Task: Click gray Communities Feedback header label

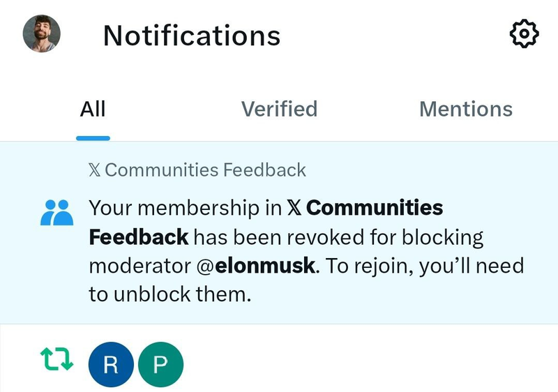Action: coord(205,169)
